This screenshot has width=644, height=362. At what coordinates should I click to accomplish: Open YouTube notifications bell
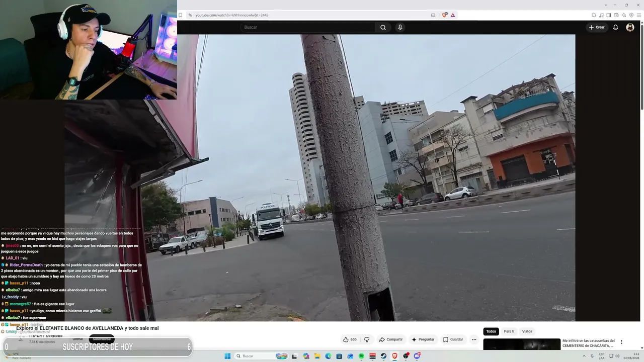[615, 27]
